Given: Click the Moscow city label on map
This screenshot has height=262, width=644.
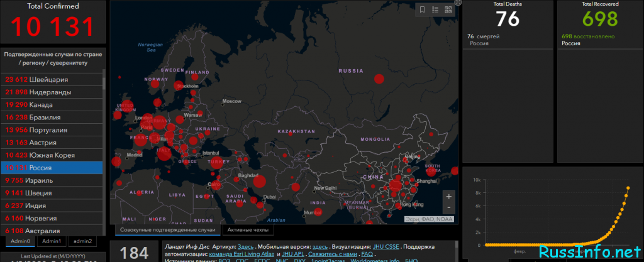Looking at the screenshot, I should [x=231, y=101].
